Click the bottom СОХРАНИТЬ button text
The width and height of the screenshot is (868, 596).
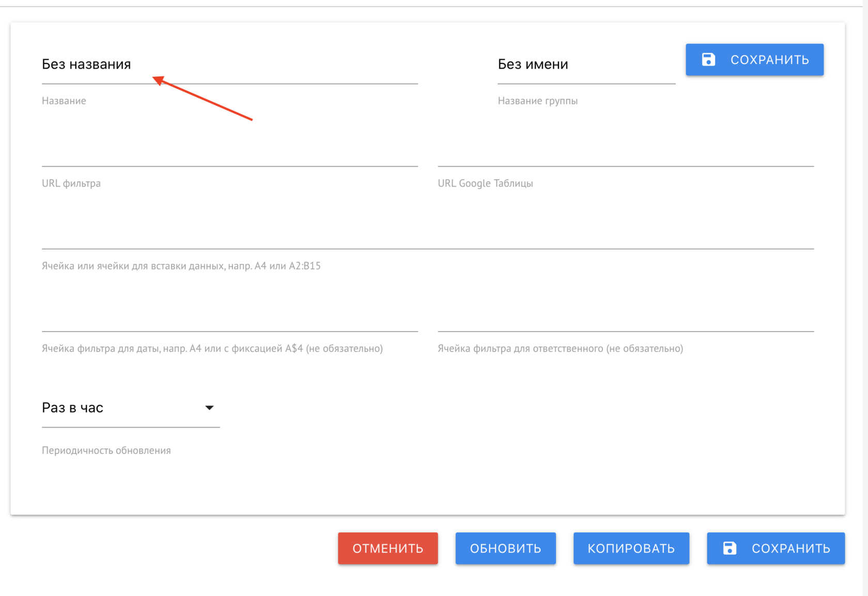pyautogui.click(x=791, y=548)
